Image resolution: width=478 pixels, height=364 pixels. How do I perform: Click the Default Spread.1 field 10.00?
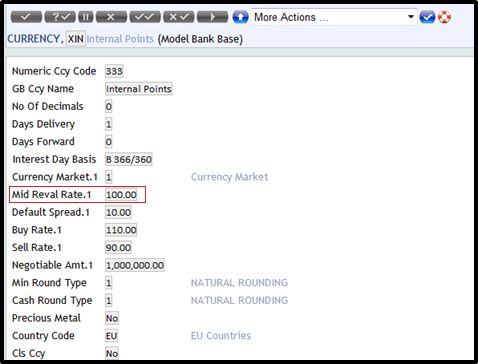click(118, 212)
